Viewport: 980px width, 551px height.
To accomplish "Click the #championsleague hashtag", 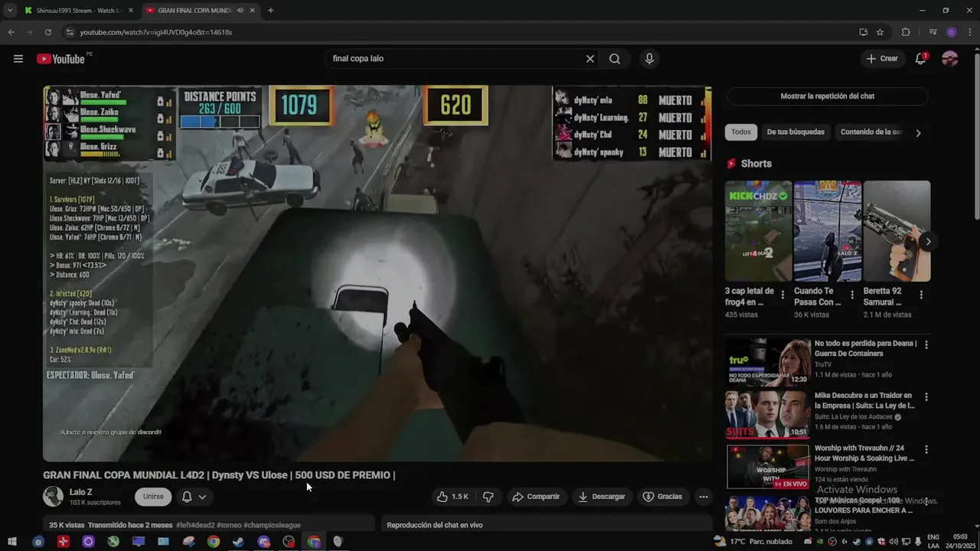I will tap(272, 525).
